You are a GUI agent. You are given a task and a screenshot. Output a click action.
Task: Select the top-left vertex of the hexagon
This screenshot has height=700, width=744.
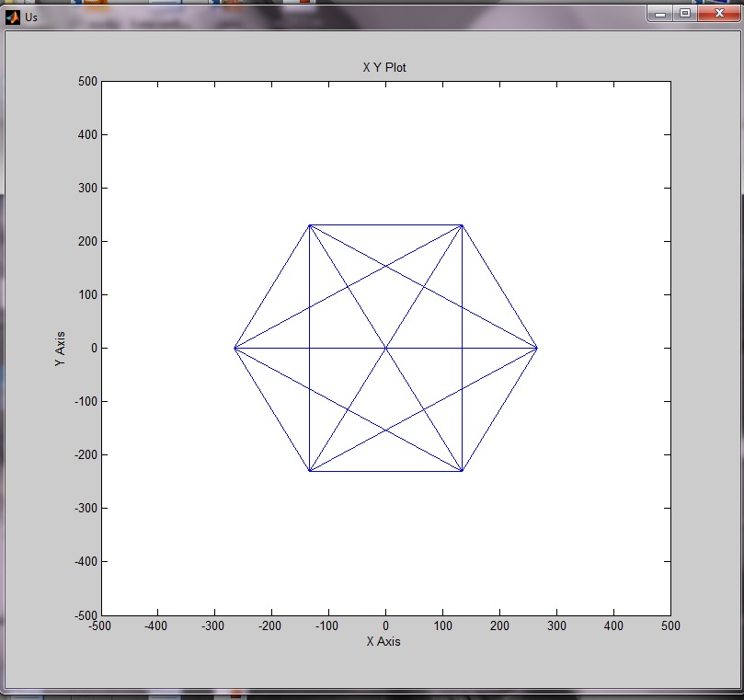310,224
